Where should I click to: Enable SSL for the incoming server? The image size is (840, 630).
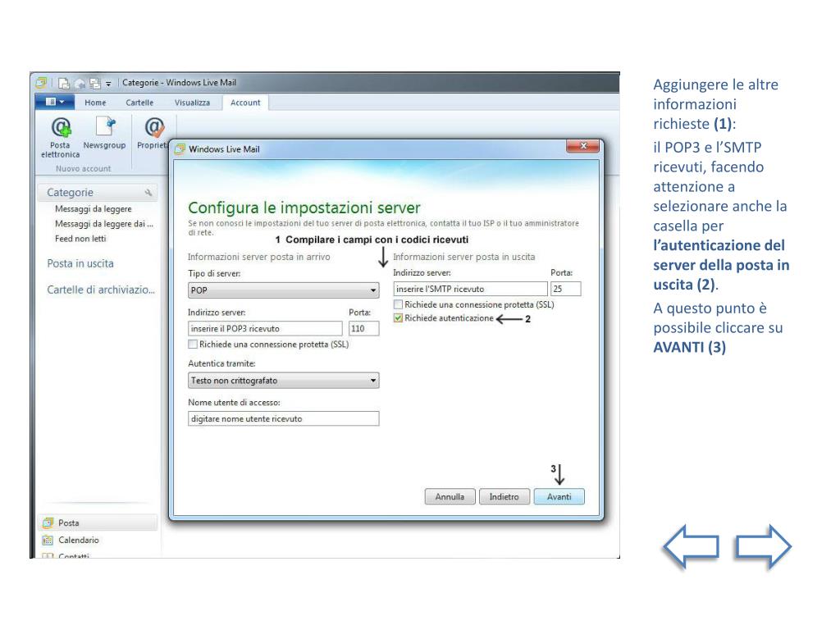point(193,344)
